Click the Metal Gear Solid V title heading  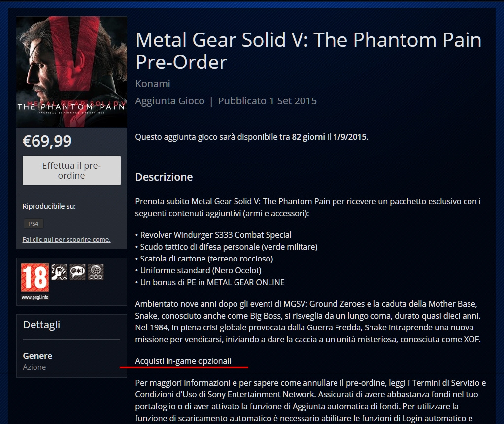click(308, 51)
